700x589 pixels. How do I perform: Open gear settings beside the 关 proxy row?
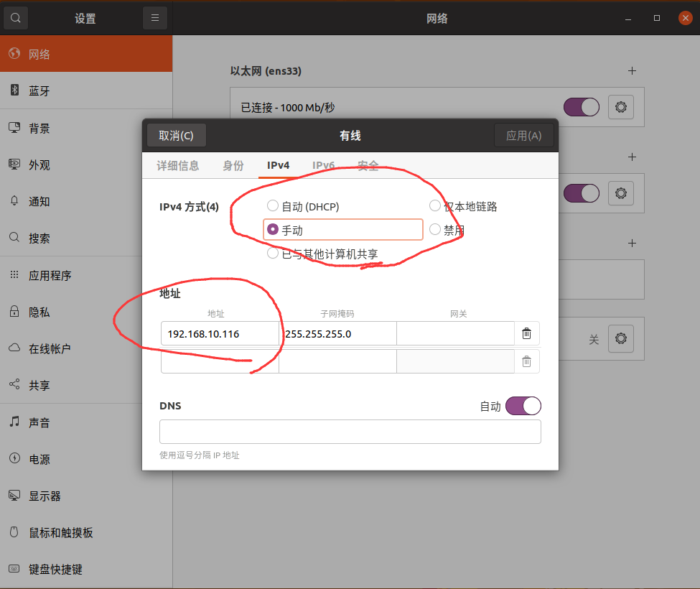click(x=621, y=338)
